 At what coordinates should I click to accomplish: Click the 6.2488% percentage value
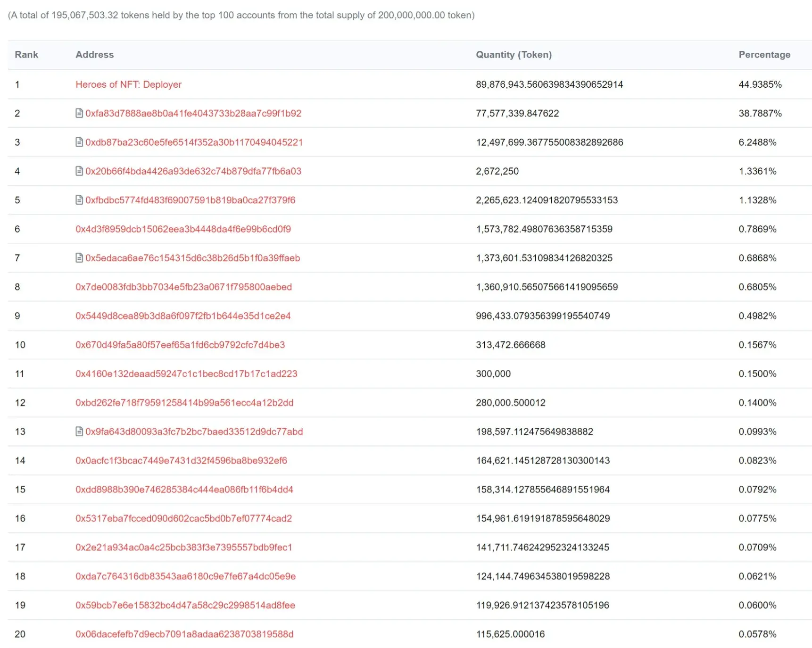(757, 142)
